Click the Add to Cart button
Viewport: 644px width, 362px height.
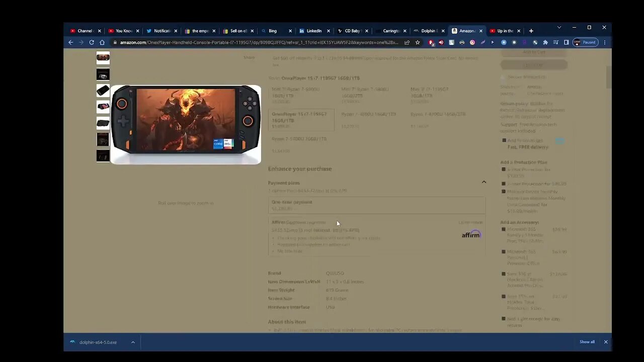point(534,52)
